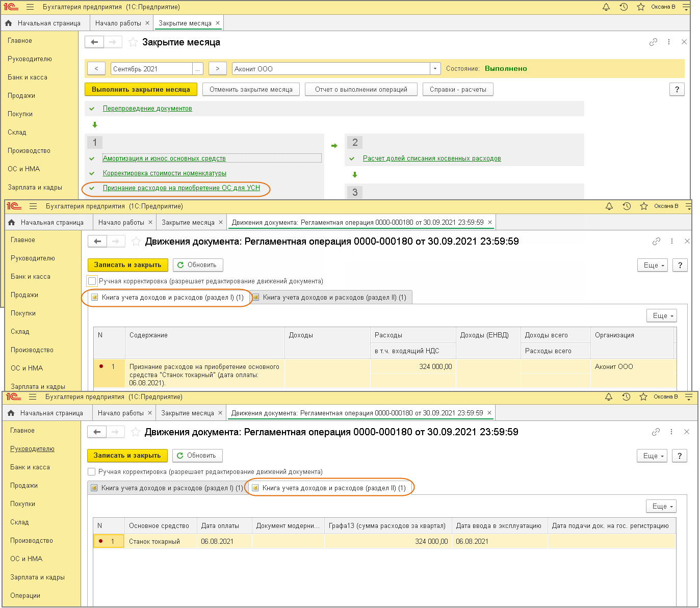Viewport: 700px width, 608px height.
Task: Click Записать и закрыть in bottom window
Action: click(x=127, y=456)
